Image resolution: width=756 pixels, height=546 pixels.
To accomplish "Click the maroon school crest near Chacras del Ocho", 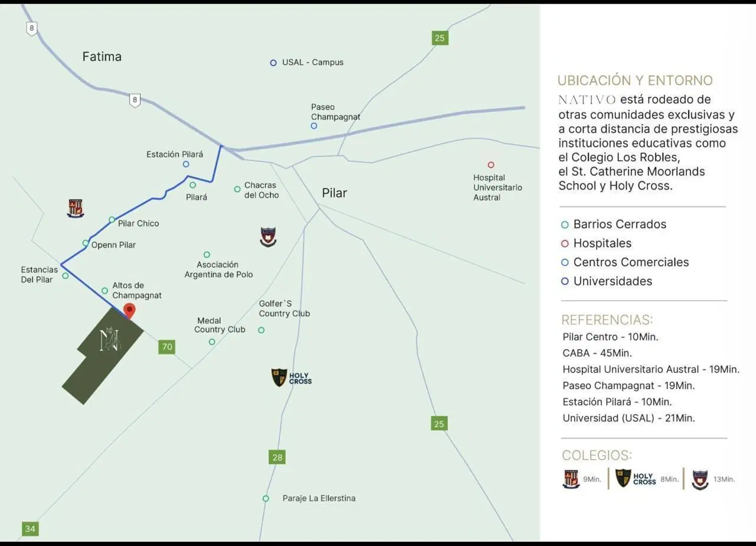I will click(x=268, y=237).
